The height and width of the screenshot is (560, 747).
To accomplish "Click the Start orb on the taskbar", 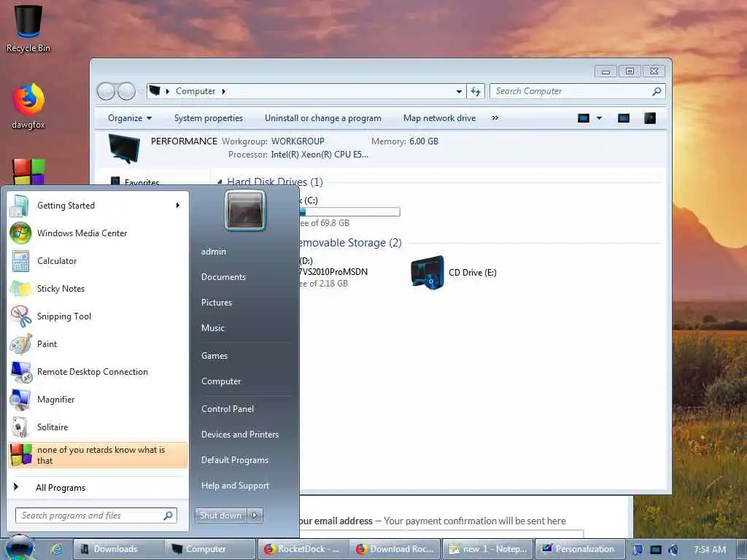I will 20,547.
